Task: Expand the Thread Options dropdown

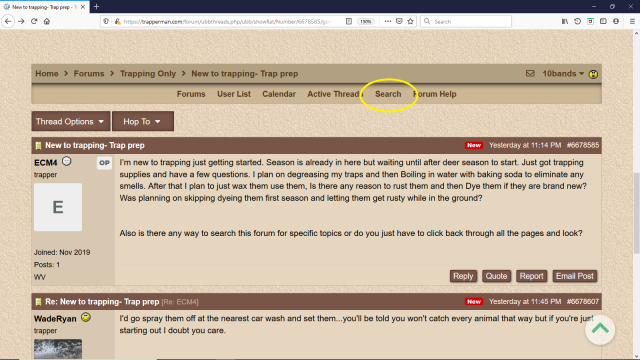Action: 71,121
